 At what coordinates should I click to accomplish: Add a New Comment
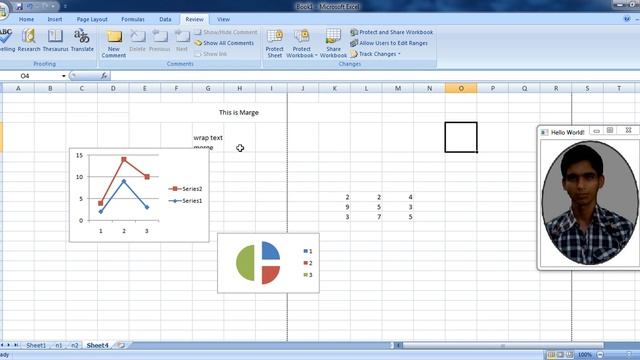click(113, 43)
